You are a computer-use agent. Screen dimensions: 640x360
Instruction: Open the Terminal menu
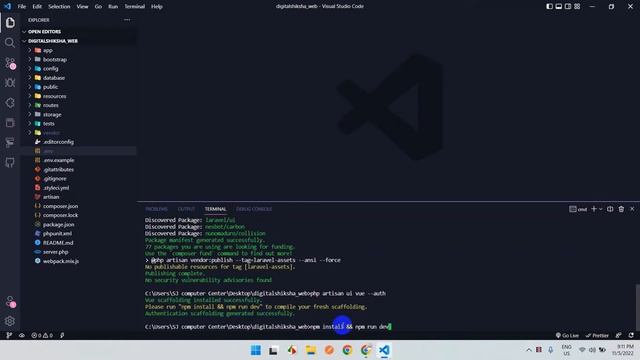(135, 7)
